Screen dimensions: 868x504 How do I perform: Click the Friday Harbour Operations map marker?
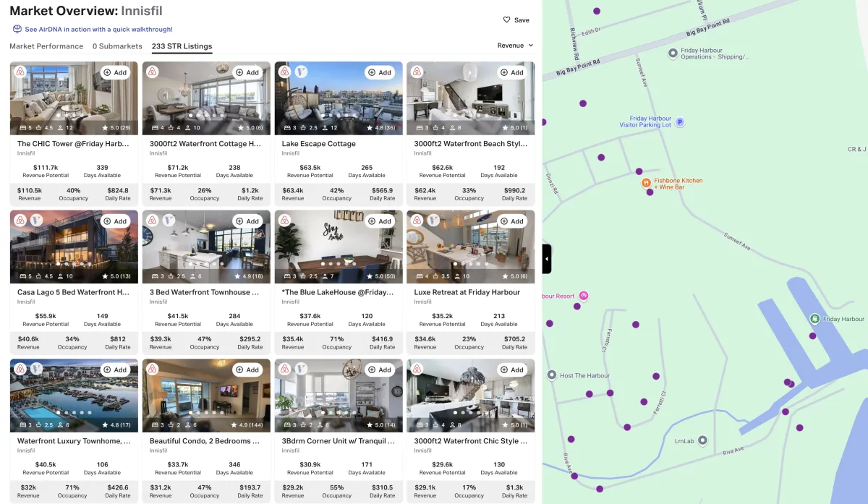pos(673,53)
